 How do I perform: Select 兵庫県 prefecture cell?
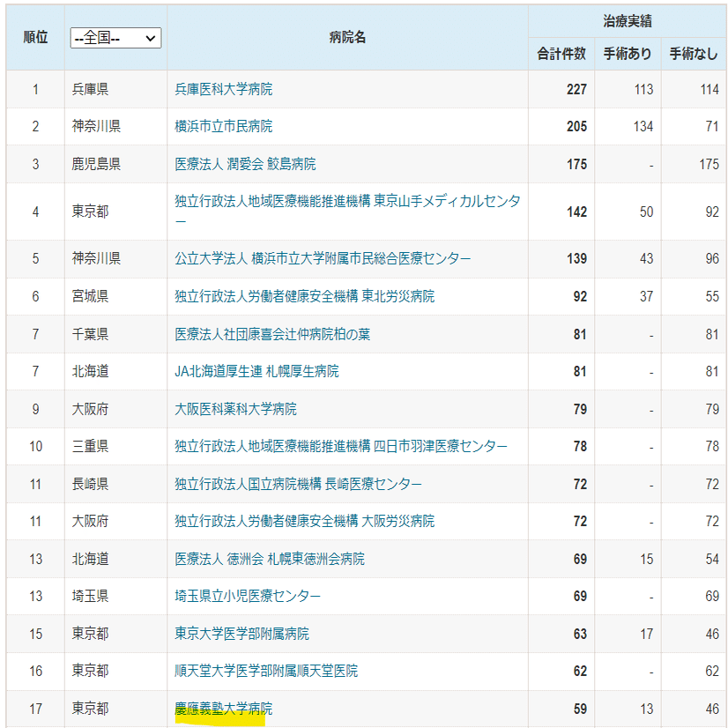115,89
